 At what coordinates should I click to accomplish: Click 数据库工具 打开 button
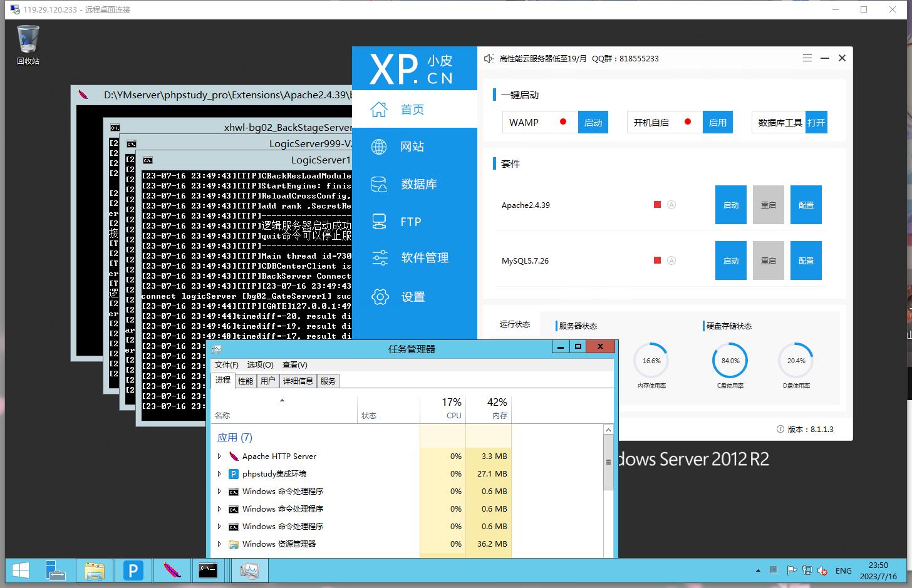pos(816,122)
